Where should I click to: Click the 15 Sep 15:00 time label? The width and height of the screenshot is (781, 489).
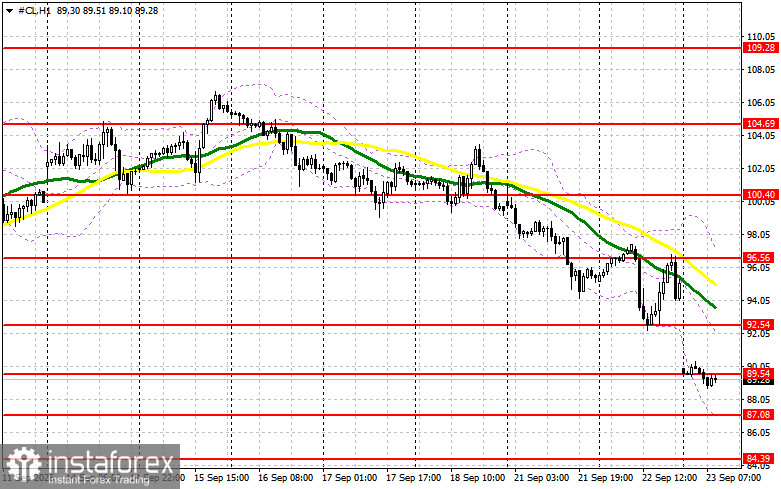coord(222,478)
